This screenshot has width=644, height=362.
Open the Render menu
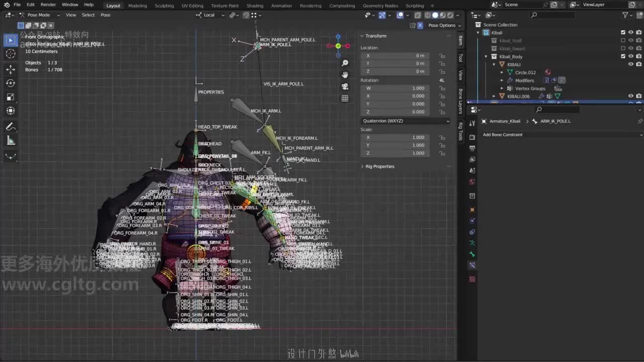(48, 5)
